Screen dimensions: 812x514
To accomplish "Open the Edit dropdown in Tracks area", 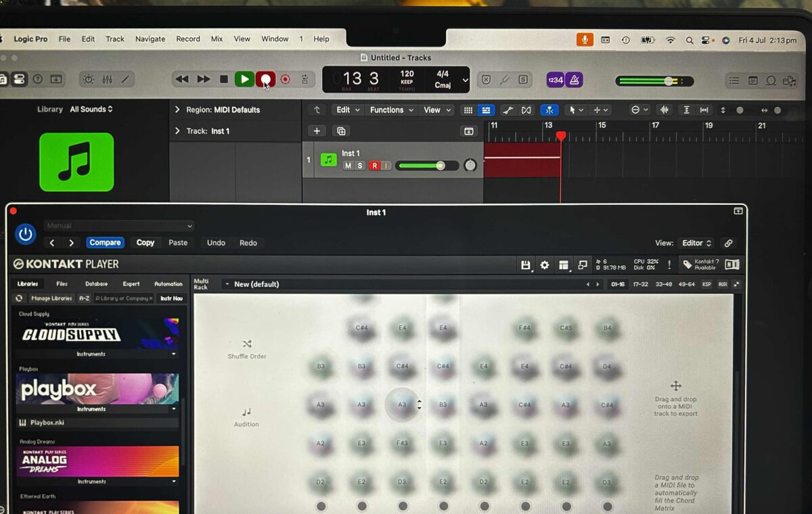I will pos(346,110).
